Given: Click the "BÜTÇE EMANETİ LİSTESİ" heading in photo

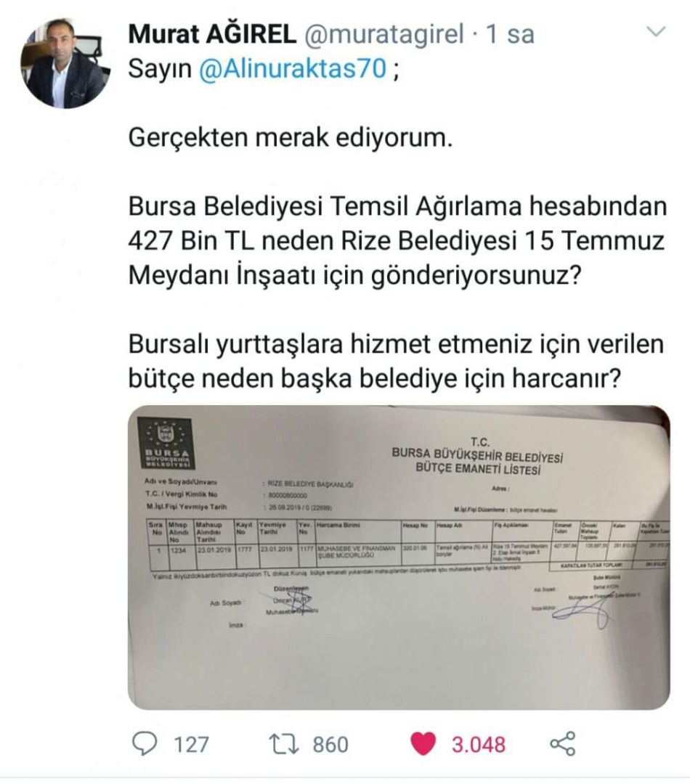Looking at the screenshot, I should coord(478,469).
